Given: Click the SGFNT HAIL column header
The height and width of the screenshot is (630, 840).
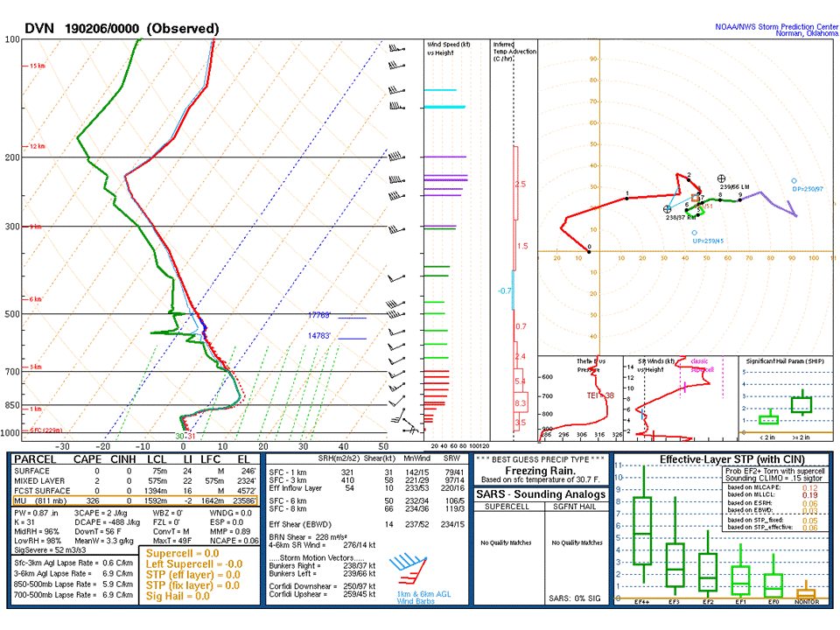Looking at the screenshot, I should coord(577,507).
